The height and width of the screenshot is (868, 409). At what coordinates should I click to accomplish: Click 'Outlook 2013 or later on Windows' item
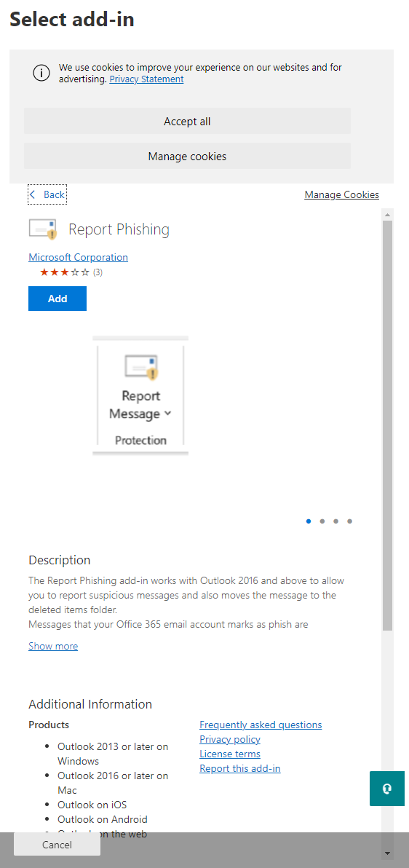pos(113,754)
